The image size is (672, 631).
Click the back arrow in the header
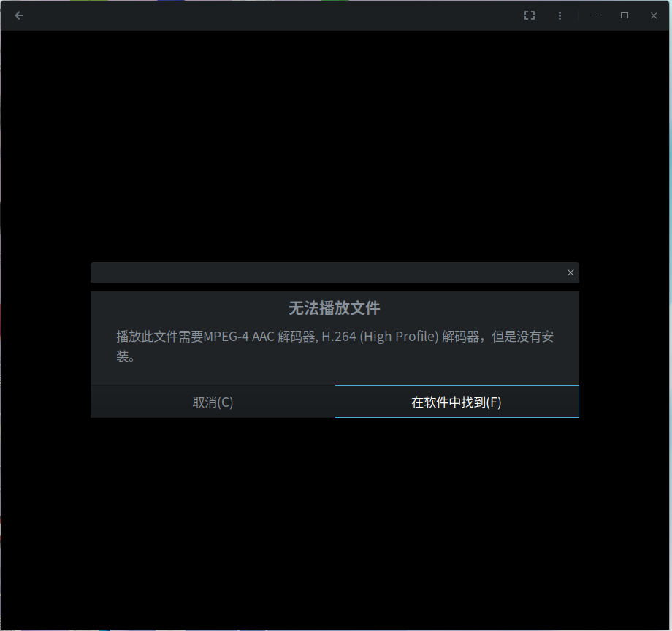click(19, 15)
